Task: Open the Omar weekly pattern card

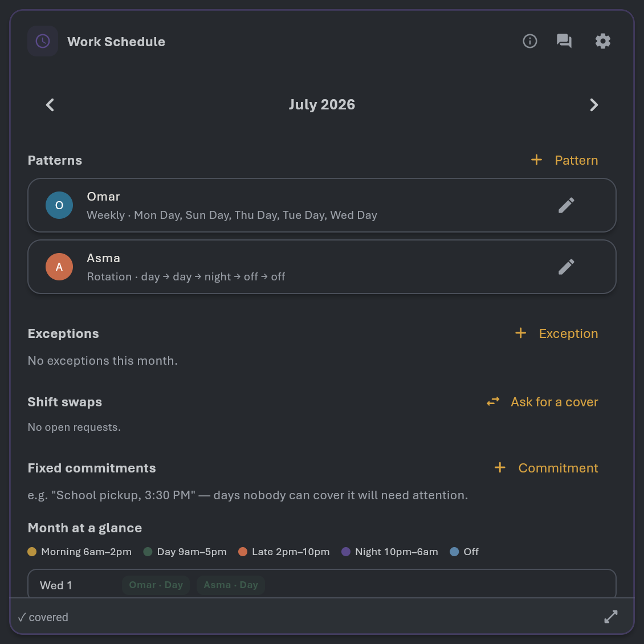Action: click(x=322, y=205)
